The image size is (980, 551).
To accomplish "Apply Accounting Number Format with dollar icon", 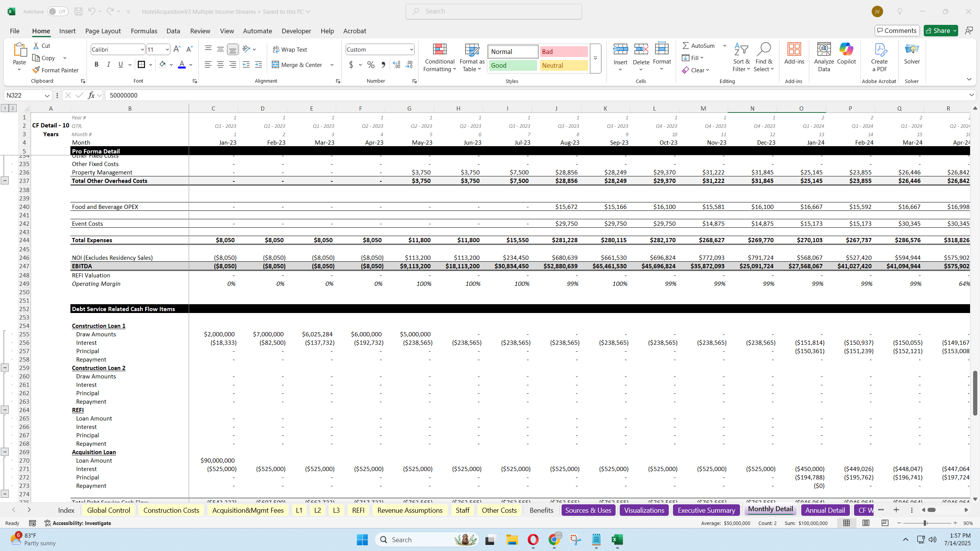I will coord(351,65).
